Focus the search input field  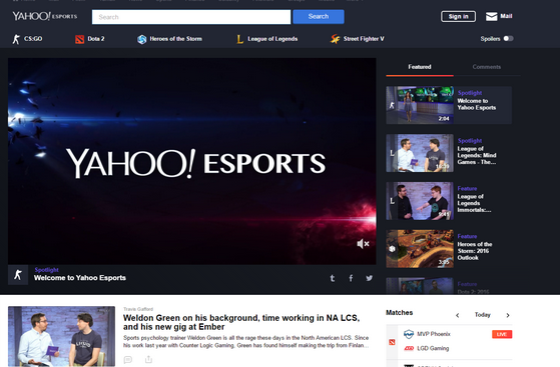tap(191, 17)
